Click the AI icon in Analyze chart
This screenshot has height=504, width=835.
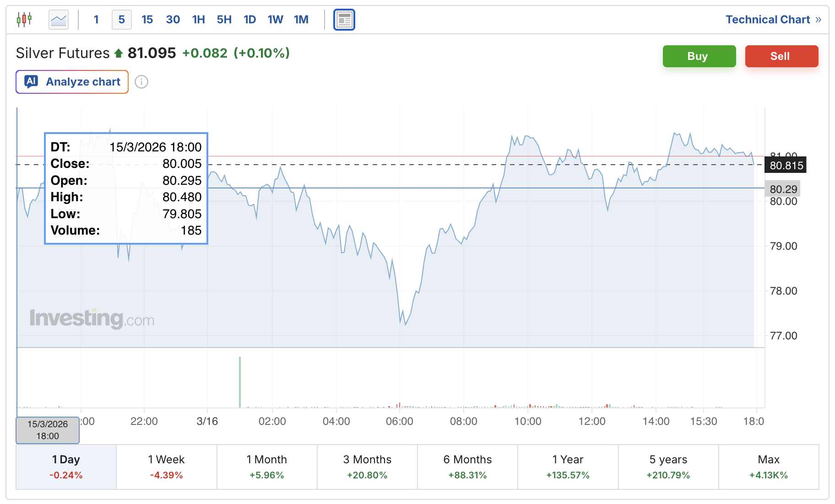[30, 81]
